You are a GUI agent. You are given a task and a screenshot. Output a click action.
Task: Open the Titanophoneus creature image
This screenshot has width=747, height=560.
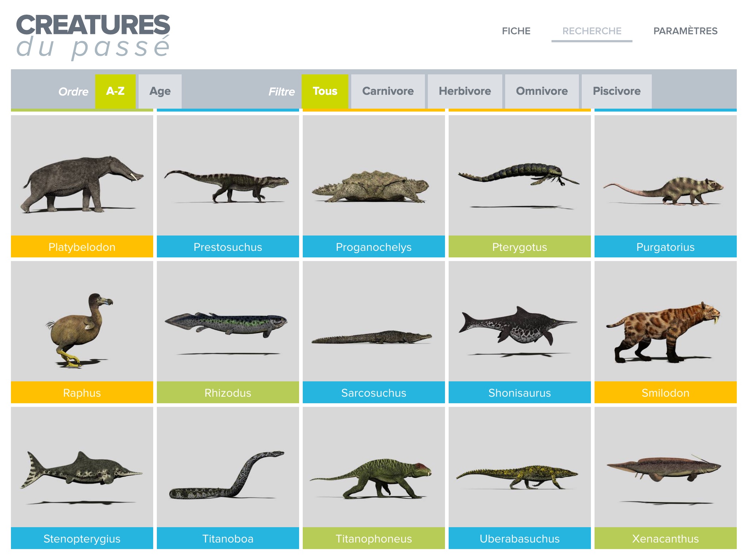pyautogui.click(x=374, y=467)
